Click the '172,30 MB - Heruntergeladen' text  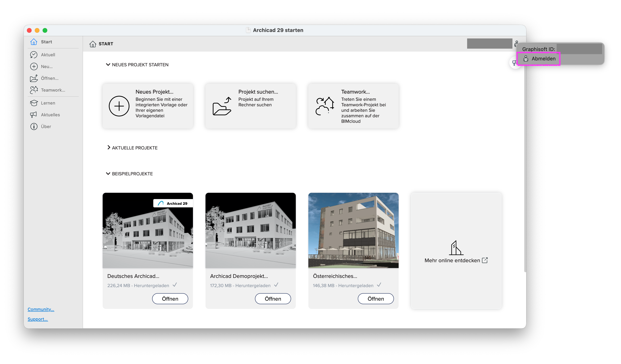240,285
